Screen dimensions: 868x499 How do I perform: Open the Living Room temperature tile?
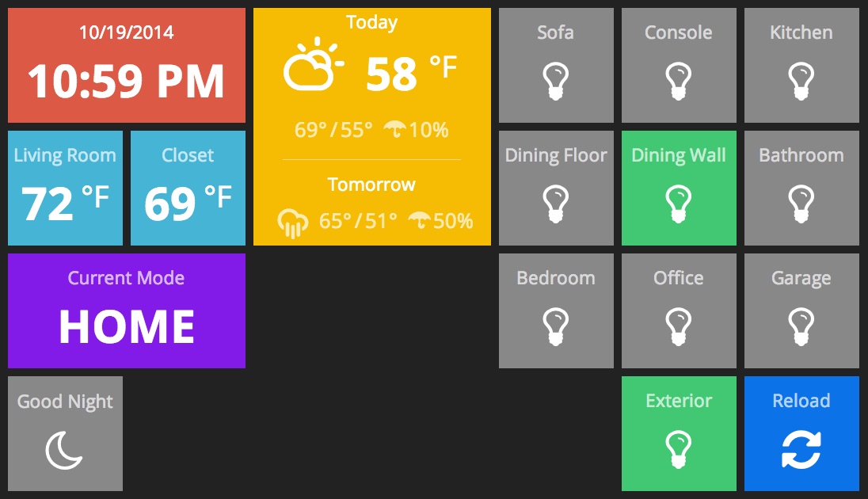[x=65, y=188]
